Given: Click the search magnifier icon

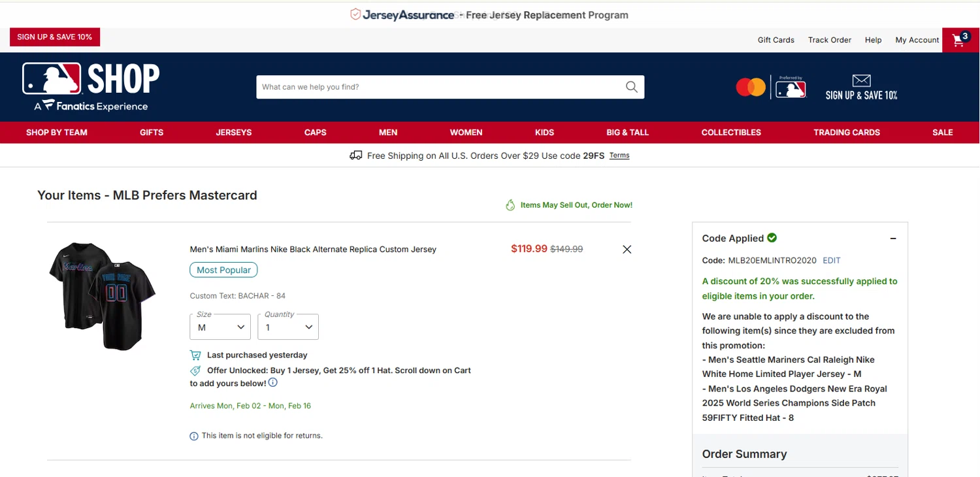Looking at the screenshot, I should pos(631,87).
